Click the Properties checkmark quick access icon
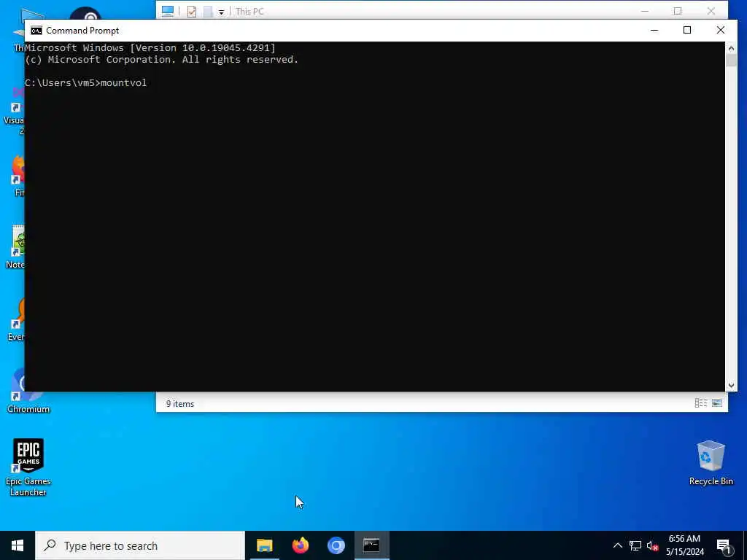This screenshot has height=560, width=747. [x=192, y=12]
